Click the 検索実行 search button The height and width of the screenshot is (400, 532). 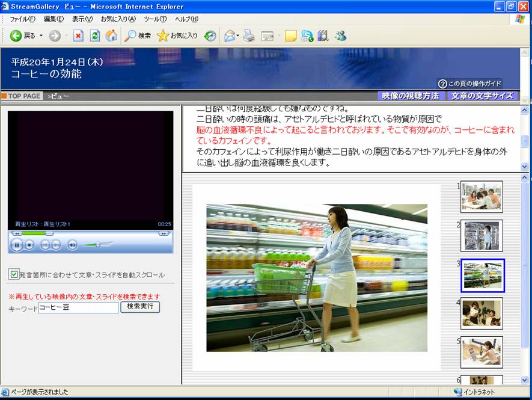click(x=140, y=307)
